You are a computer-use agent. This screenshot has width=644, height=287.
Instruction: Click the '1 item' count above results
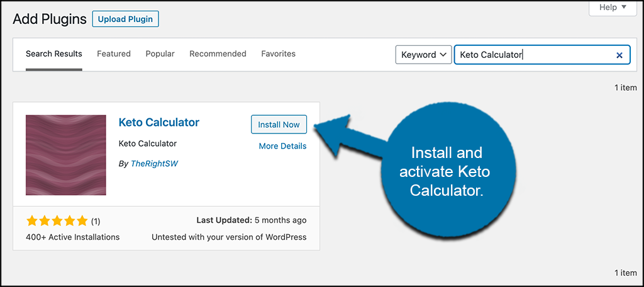pos(626,87)
